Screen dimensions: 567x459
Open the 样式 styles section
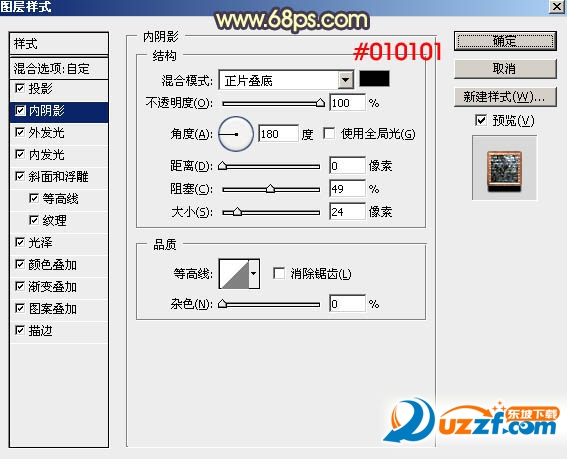point(59,44)
